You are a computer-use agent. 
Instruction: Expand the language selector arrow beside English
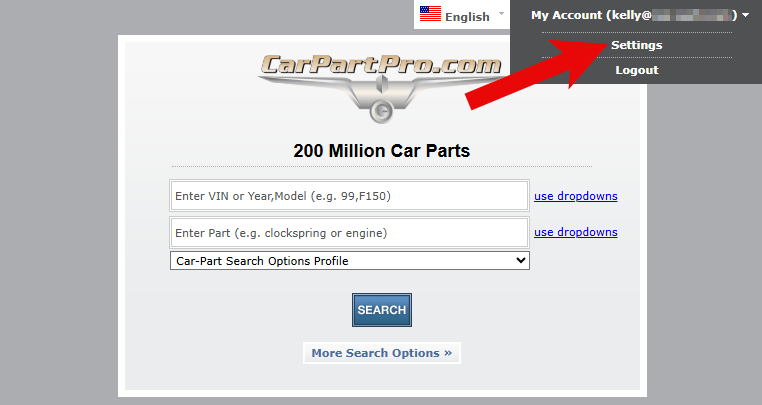(501, 14)
